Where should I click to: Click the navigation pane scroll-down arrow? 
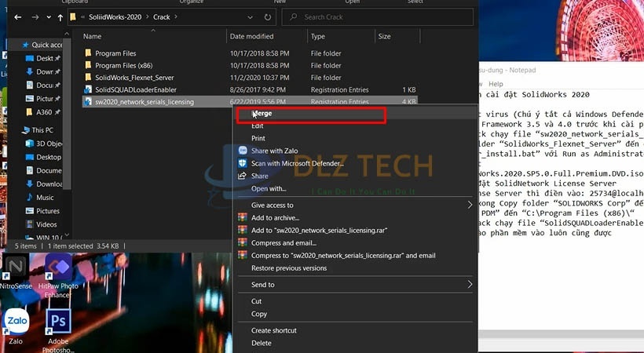click(67, 235)
